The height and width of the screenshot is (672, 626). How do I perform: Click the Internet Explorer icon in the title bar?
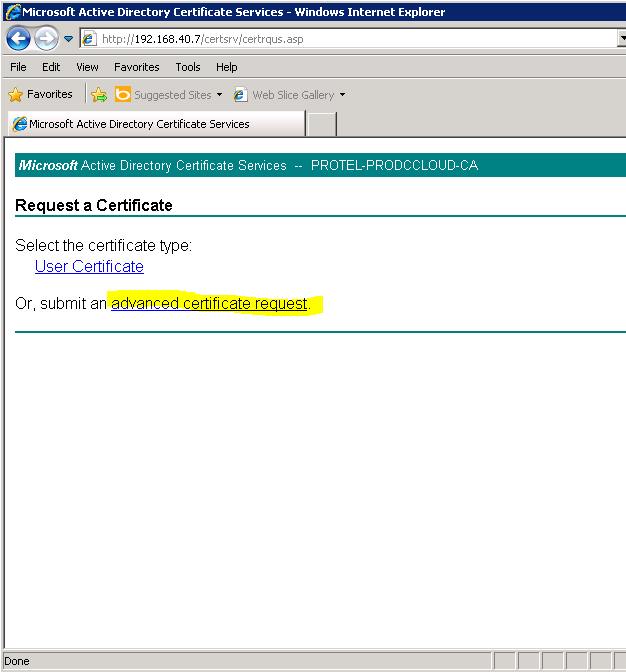click(x=12, y=12)
